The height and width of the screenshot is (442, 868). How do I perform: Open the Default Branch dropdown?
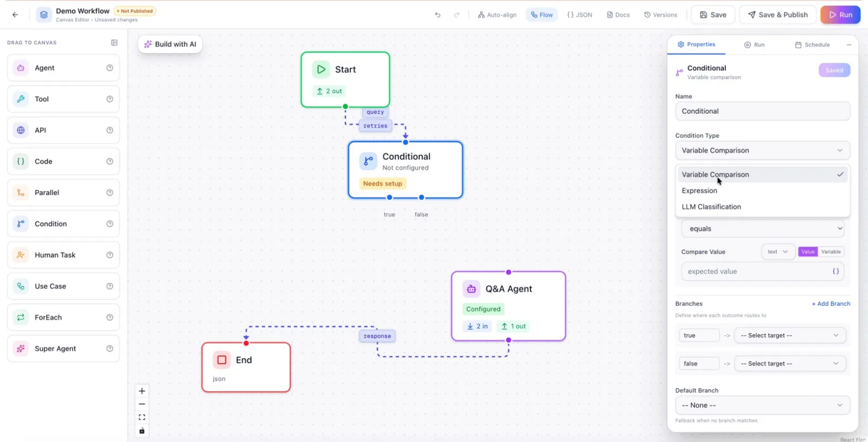coord(762,405)
